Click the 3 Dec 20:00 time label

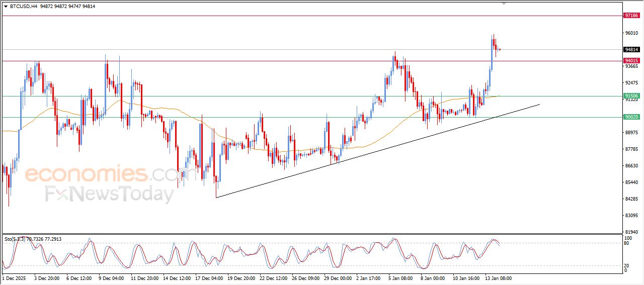tap(46, 278)
